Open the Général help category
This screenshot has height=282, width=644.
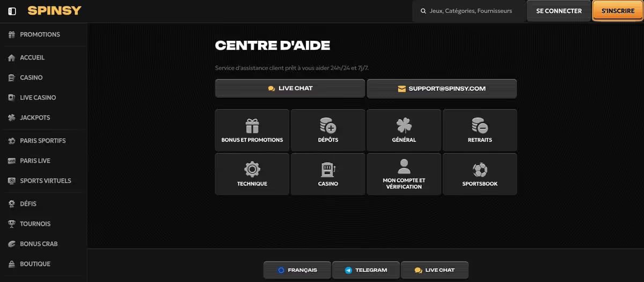pyautogui.click(x=404, y=131)
